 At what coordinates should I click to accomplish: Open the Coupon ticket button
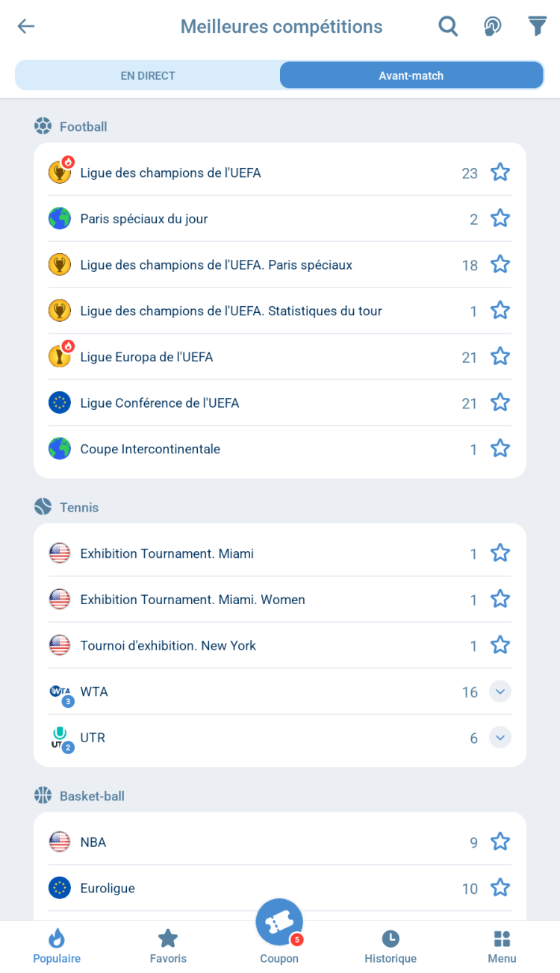279,923
